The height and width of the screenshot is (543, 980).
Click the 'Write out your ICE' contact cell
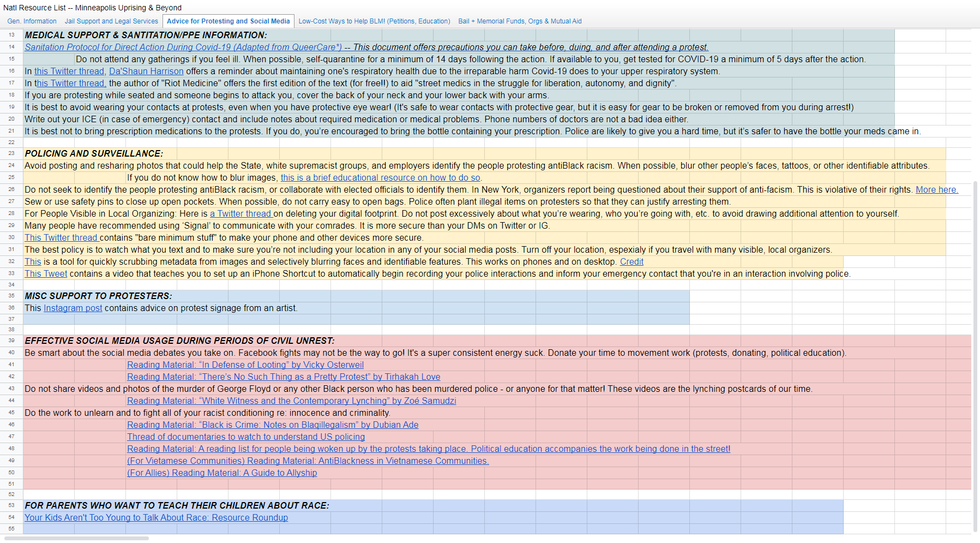(357, 120)
